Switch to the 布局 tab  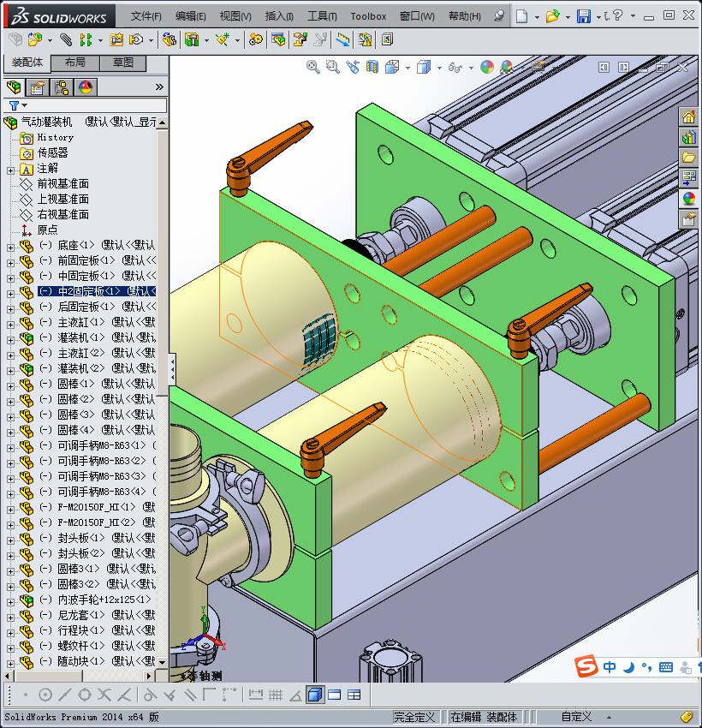(x=75, y=63)
